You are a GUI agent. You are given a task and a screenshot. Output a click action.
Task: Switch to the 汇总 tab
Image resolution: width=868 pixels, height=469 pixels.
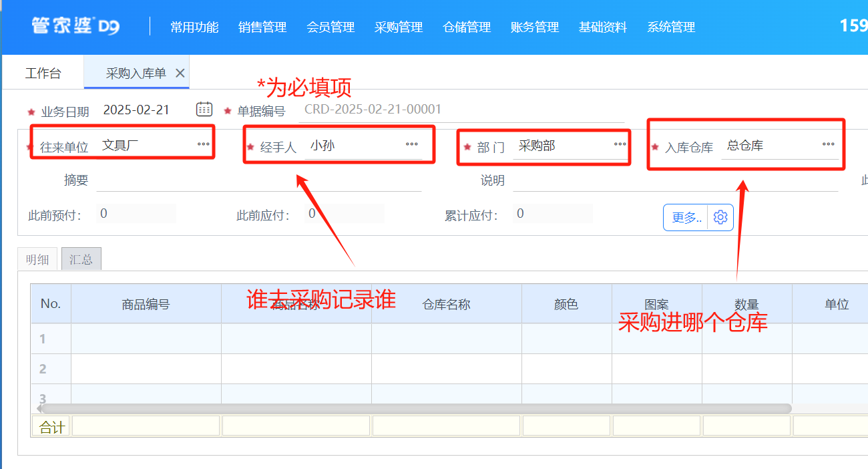(81, 259)
